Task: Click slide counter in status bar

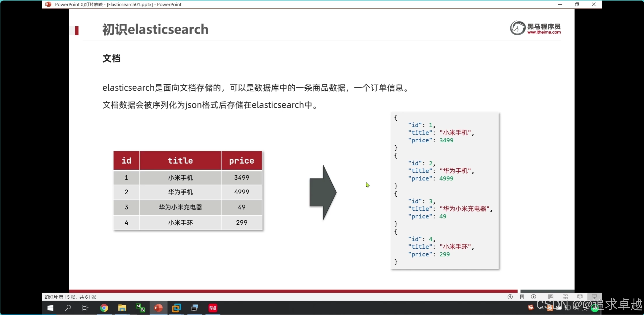Action: coord(70,297)
